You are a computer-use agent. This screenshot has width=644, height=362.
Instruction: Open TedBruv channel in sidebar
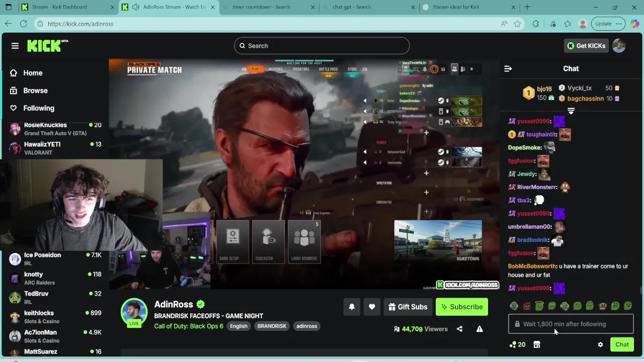coord(55,298)
